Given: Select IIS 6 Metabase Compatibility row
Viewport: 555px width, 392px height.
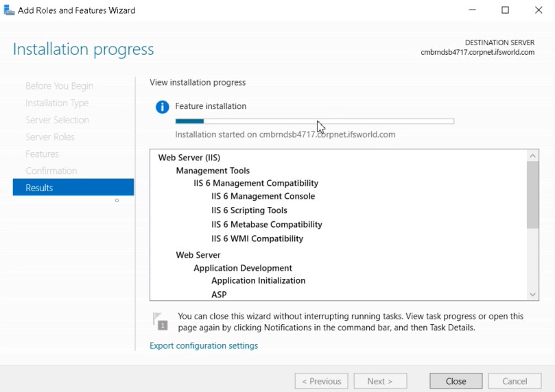Looking at the screenshot, I should (x=267, y=225).
